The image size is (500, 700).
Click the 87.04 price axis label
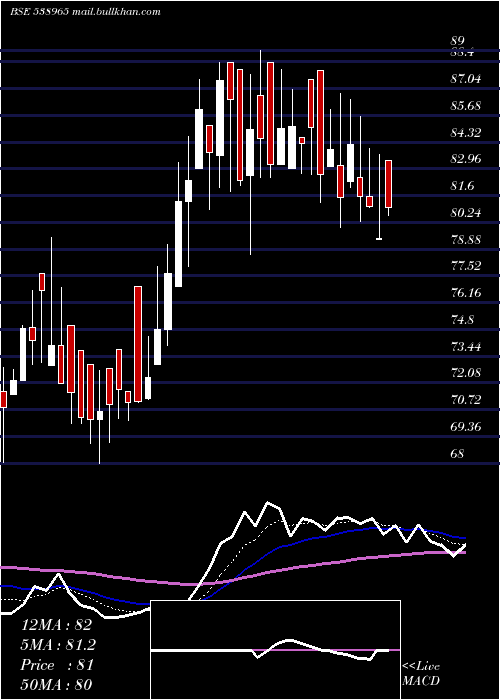pos(466,79)
